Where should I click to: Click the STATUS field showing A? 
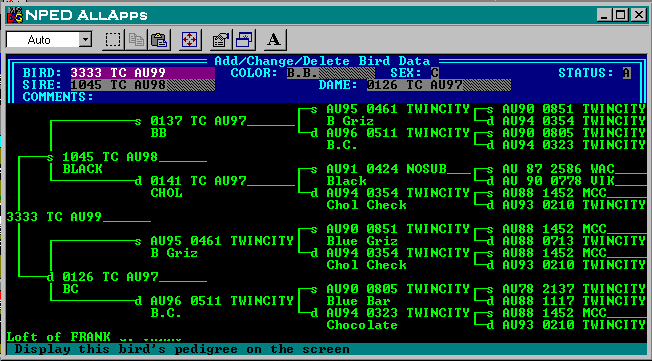coord(627,73)
